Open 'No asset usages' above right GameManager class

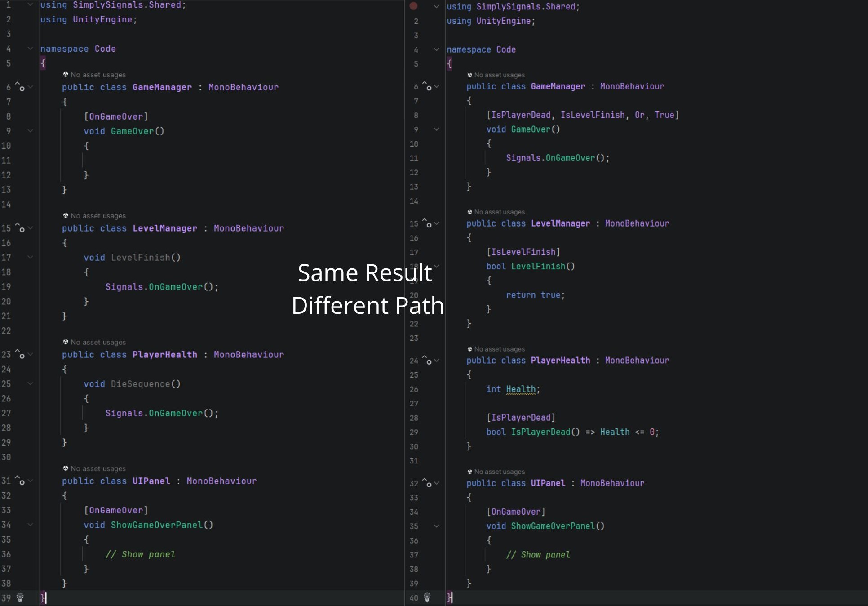pos(496,75)
